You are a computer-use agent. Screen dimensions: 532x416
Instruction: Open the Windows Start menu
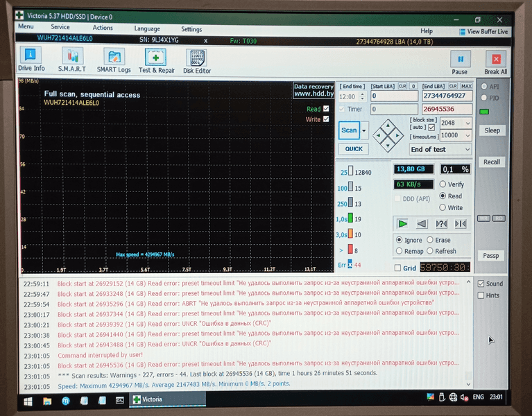pos(28,400)
